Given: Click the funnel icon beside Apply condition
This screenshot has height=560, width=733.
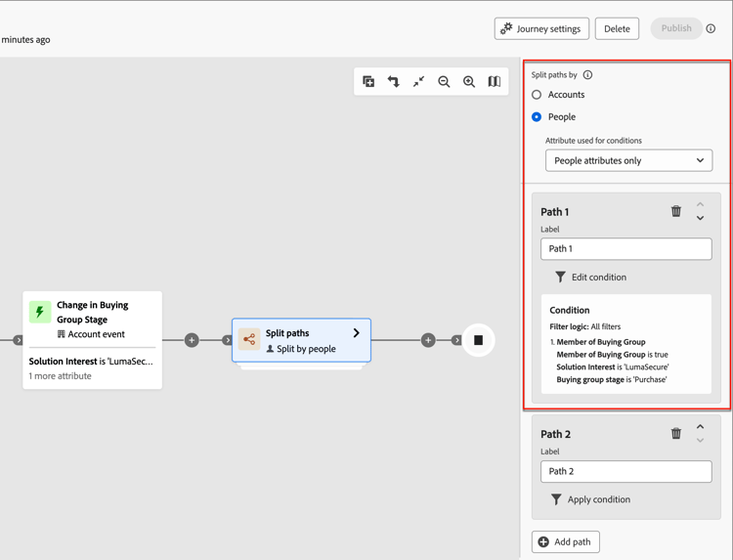Looking at the screenshot, I should pyautogui.click(x=556, y=499).
